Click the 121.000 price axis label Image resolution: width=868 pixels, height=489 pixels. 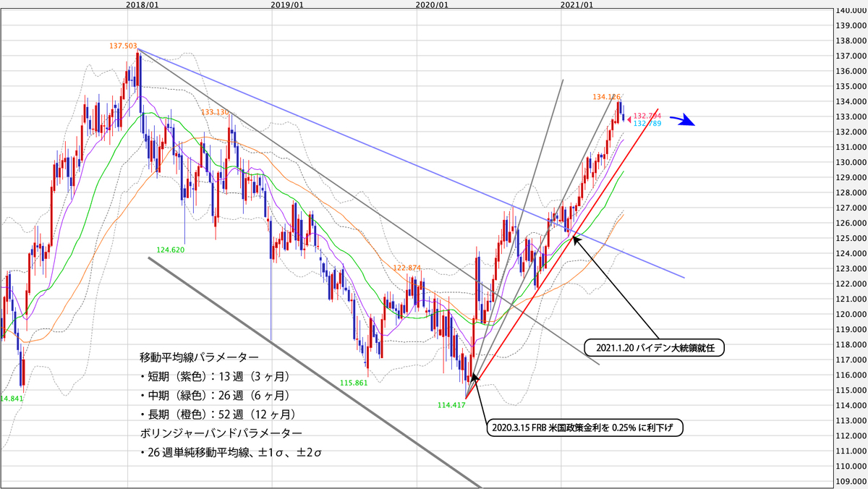tap(851, 299)
